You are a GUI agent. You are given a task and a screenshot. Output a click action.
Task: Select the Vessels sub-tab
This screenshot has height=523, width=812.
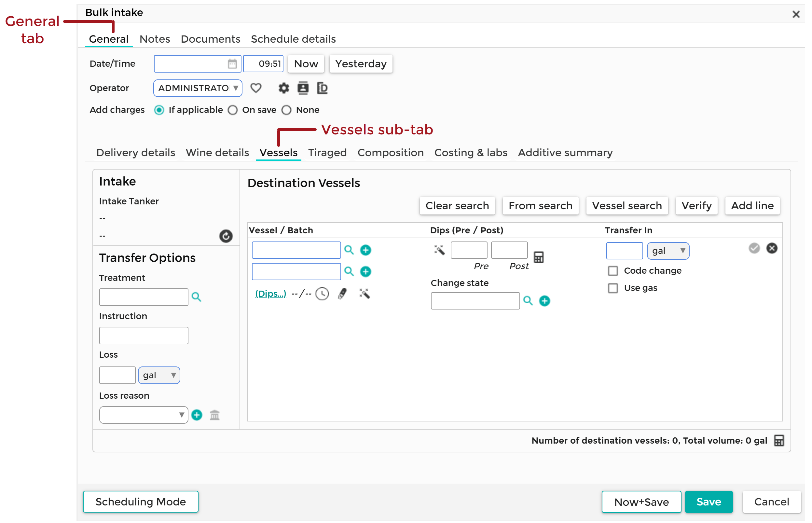278,153
